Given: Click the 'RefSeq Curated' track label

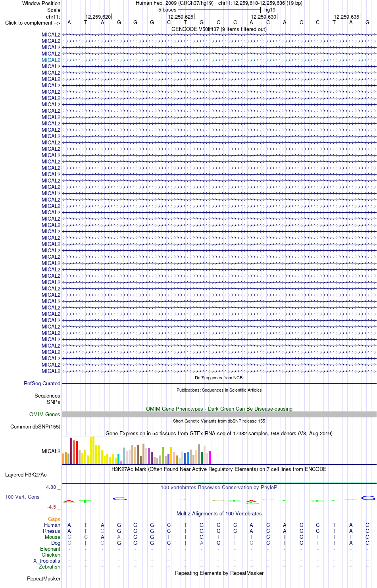Looking at the screenshot, I should (x=42, y=383).
